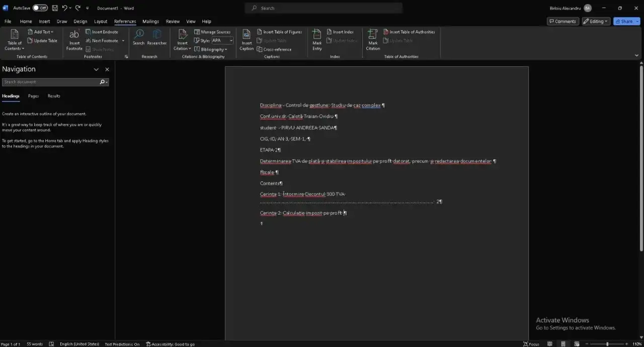Image resolution: width=644 pixels, height=347 pixels.
Task: Open the Table of Contents dropdown
Action: pos(15,40)
